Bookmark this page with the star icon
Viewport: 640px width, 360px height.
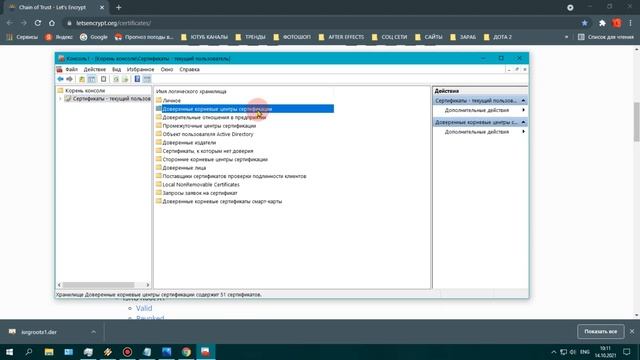pos(584,23)
